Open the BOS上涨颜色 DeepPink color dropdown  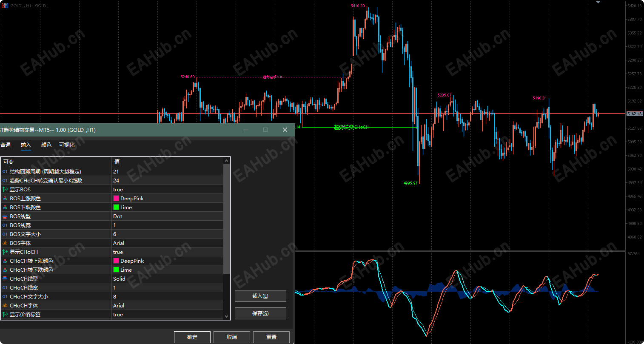[167, 199]
